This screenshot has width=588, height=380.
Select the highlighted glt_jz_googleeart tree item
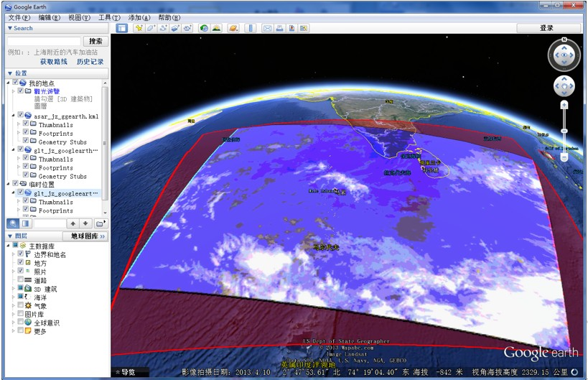click(x=66, y=193)
